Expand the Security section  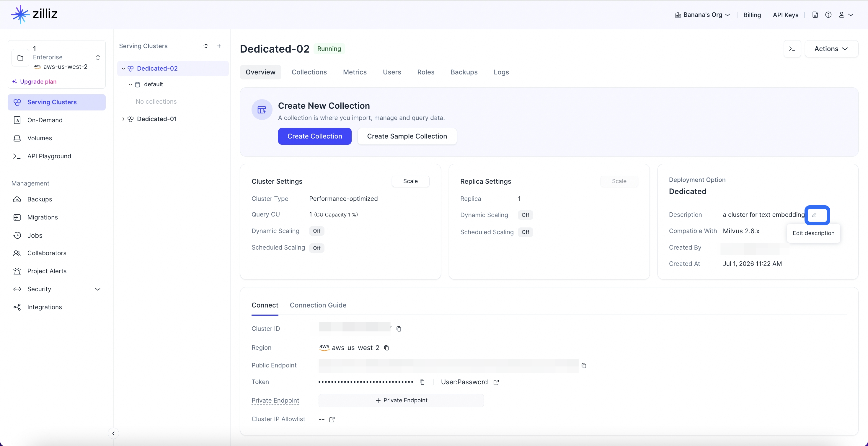coord(57,289)
